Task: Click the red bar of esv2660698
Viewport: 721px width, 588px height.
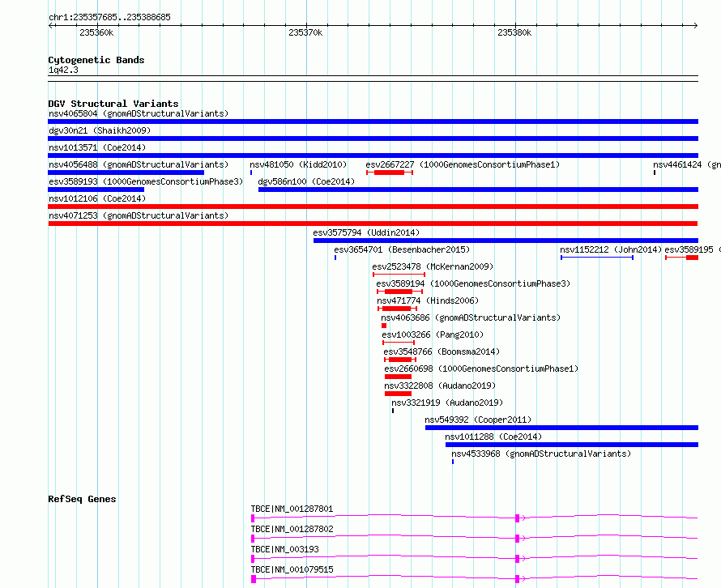Action: click(398, 377)
